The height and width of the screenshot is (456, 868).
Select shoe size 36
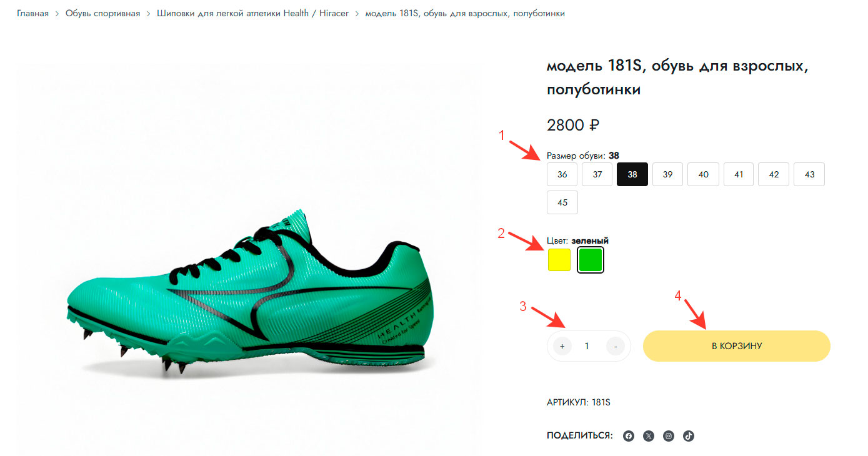[x=562, y=174]
